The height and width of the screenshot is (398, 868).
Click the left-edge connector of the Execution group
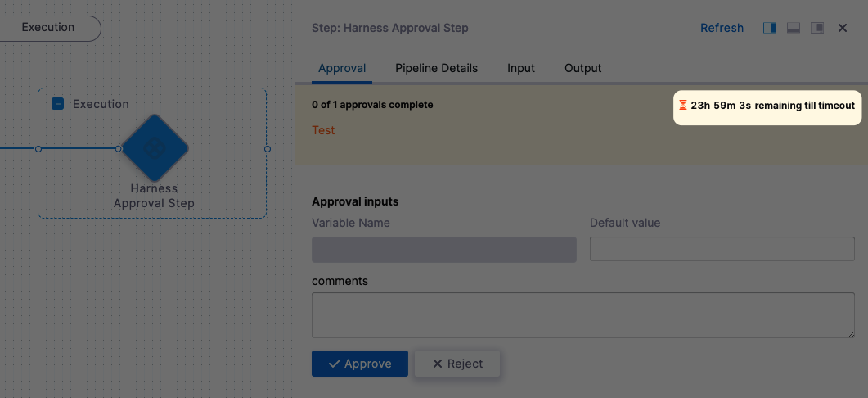[38, 149]
